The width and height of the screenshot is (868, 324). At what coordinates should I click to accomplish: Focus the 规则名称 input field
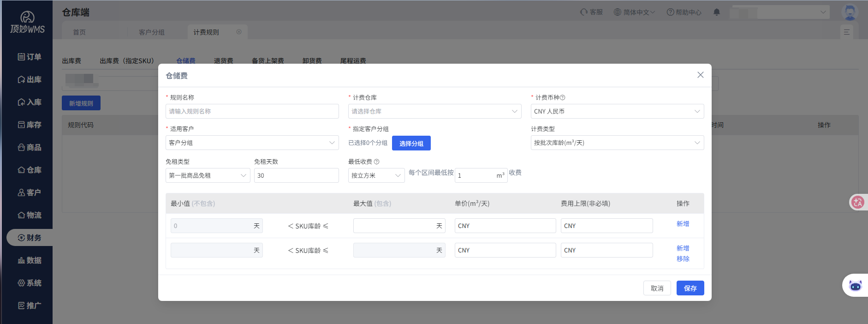pyautogui.click(x=252, y=111)
